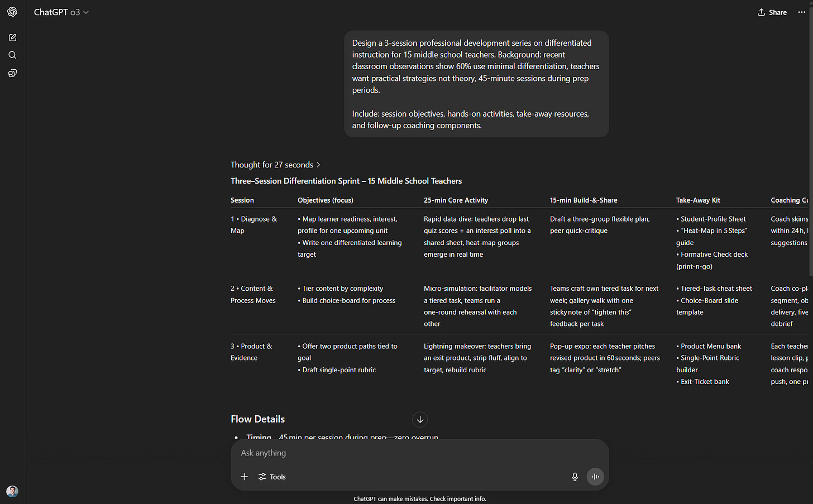
Task: Click the Choice-Board slide template bullet
Action: [x=707, y=306]
